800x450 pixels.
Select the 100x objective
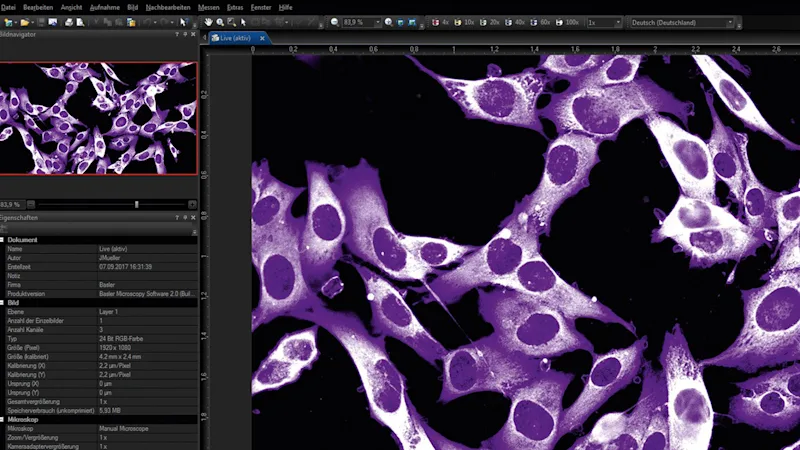[x=567, y=22]
